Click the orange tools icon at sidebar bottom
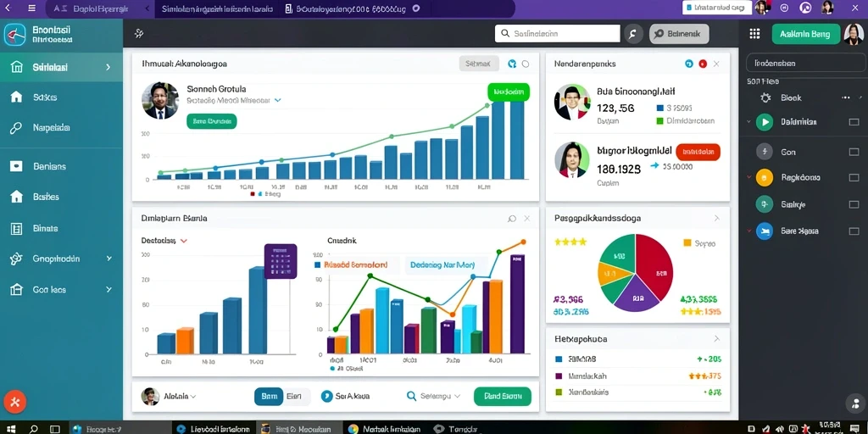 [14, 402]
